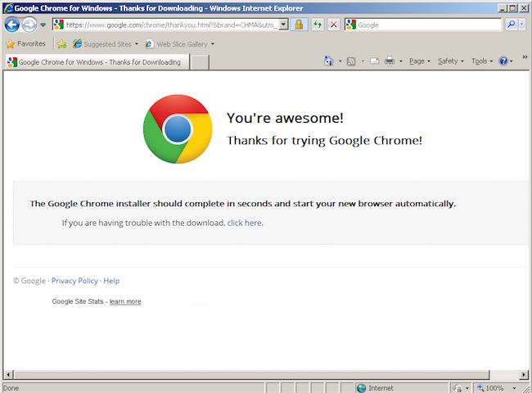The width and height of the screenshot is (532, 393).
Task: Click the Forward navigation arrow
Action: [x=29, y=25]
